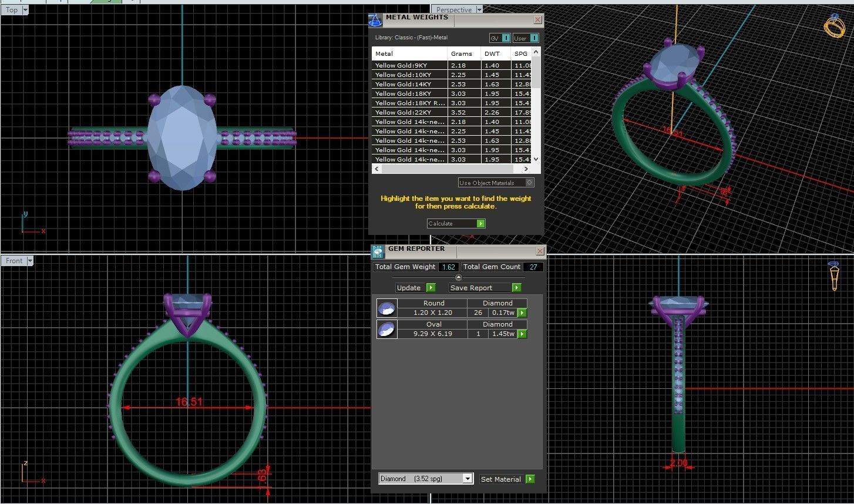Click the 16.51 dimension in Front viewport
This screenshot has width=854, height=504.
coord(189,402)
